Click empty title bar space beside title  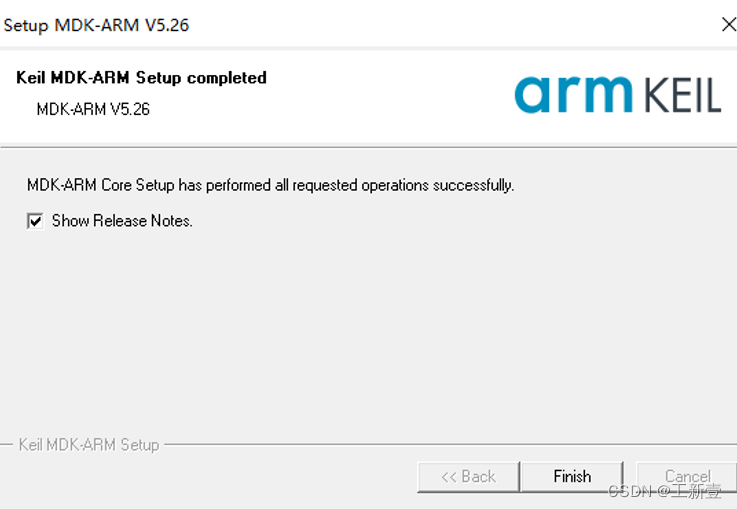pos(451,24)
